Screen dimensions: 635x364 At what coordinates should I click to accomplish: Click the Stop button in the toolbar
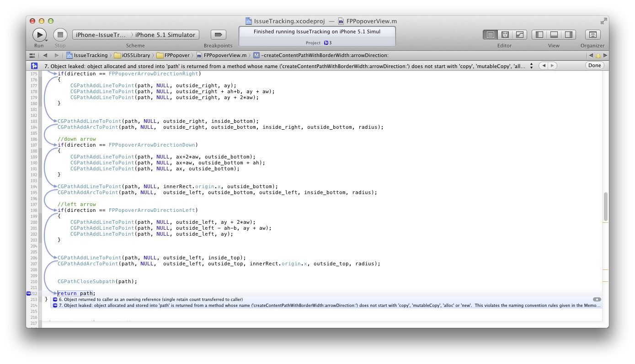click(x=60, y=35)
